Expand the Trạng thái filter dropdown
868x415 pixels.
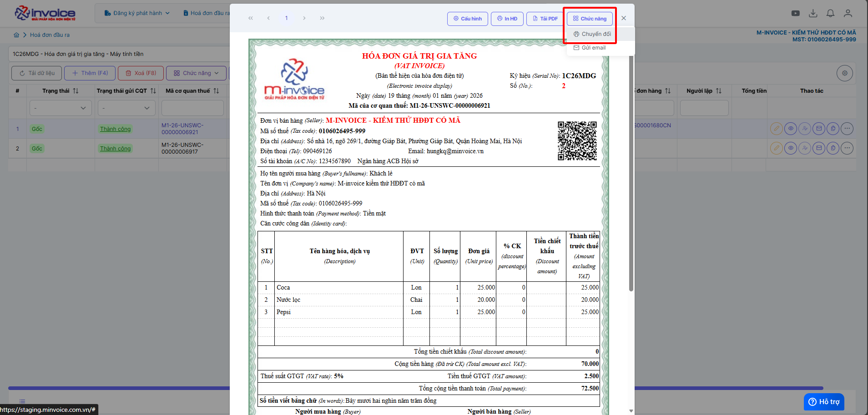pyautogui.click(x=61, y=108)
